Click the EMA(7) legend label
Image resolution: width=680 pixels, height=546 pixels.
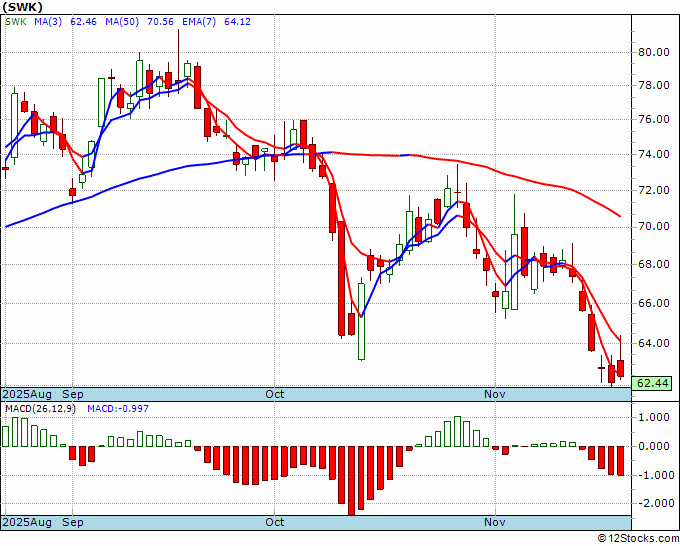[x=199, y=22]
